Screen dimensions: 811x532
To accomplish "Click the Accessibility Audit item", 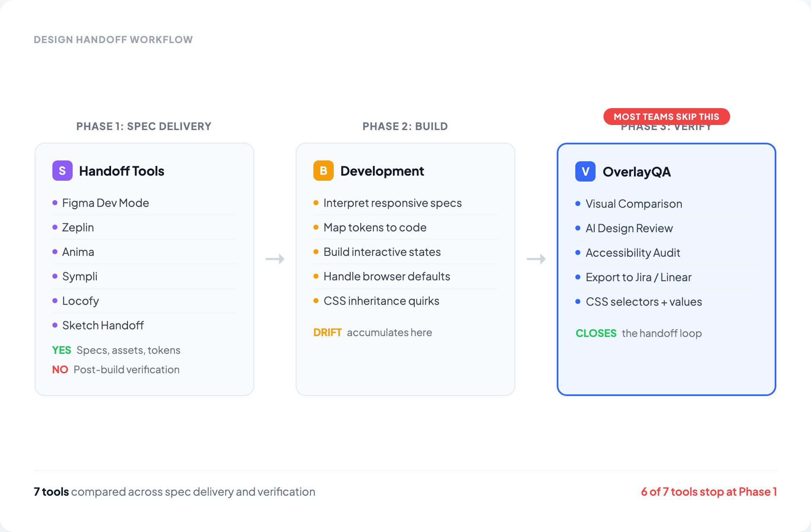I will click(667, 253).
